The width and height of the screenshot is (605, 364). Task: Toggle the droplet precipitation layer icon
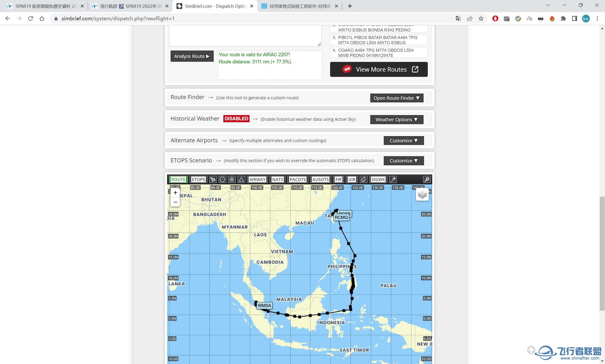click(363, 179)
